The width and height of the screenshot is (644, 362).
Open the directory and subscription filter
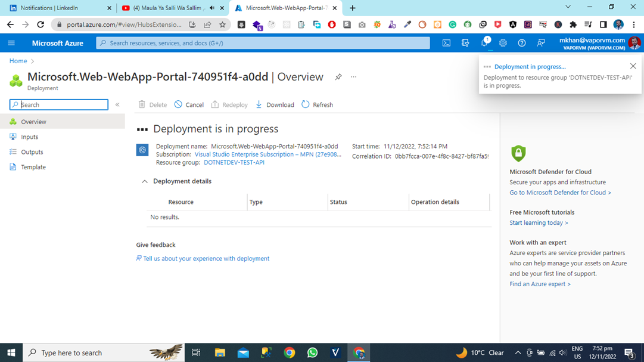click(x=465, y=43)
